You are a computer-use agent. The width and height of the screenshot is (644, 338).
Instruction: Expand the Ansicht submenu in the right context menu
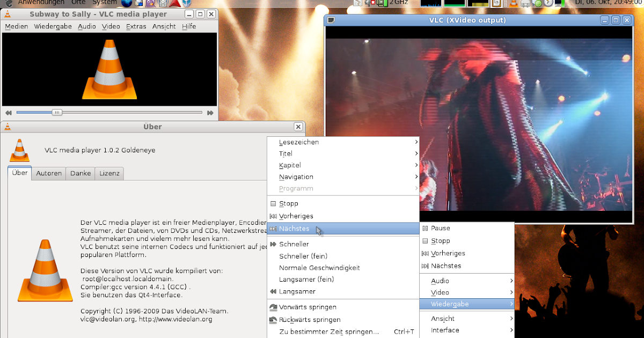click(467, 319)
